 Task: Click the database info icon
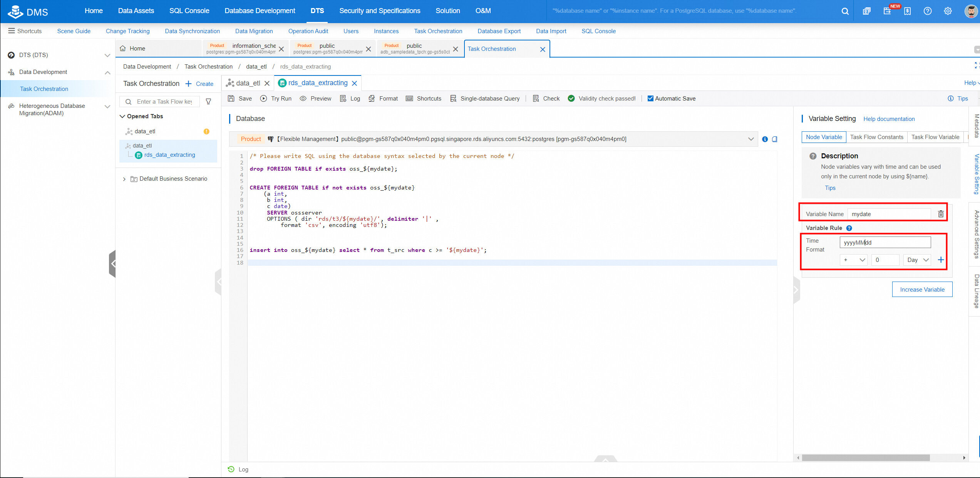point(765,139)
